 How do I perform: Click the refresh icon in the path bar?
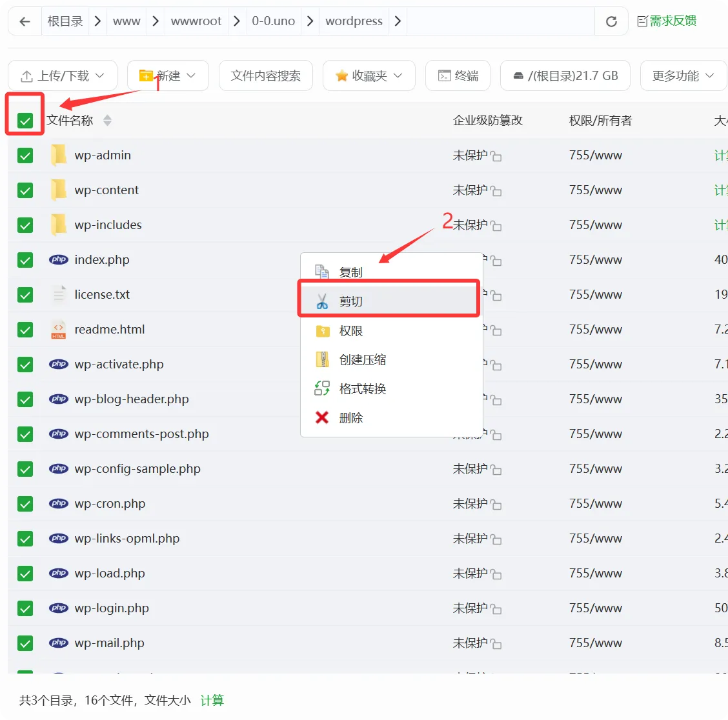pos(611,21)
